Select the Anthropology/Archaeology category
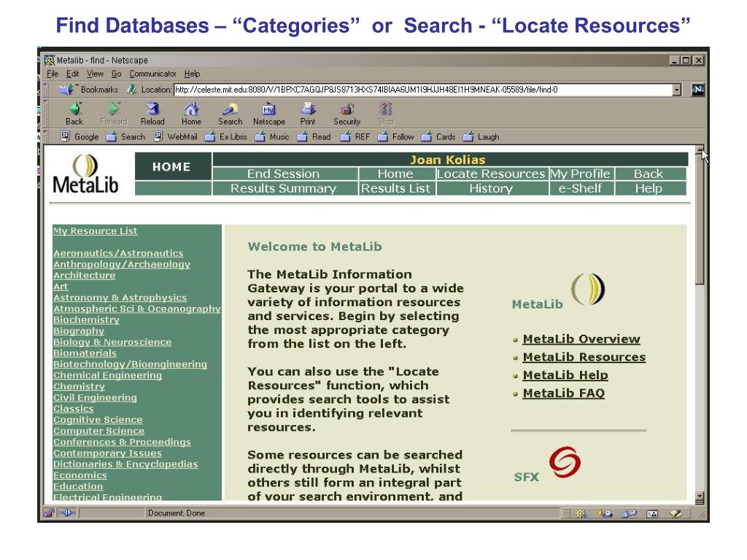 122,264
